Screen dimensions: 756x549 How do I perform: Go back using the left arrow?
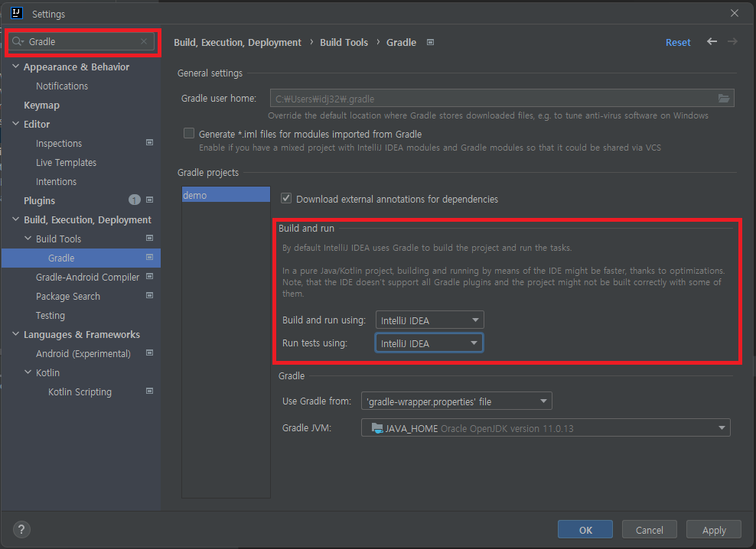712,41
